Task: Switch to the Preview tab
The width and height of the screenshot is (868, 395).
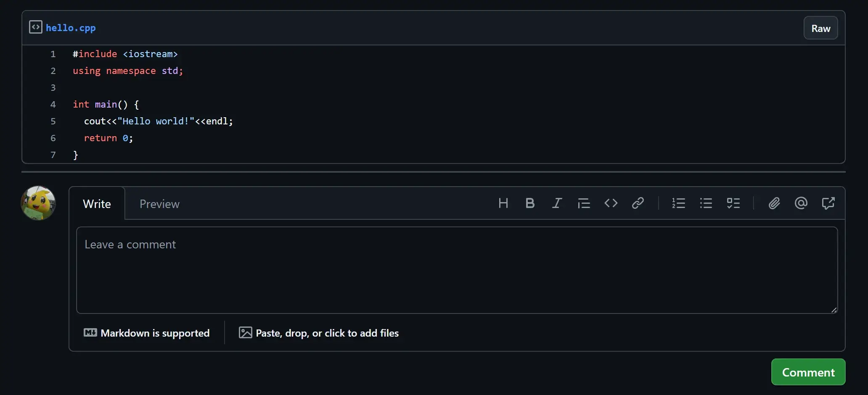Action: tap(159, 204)
